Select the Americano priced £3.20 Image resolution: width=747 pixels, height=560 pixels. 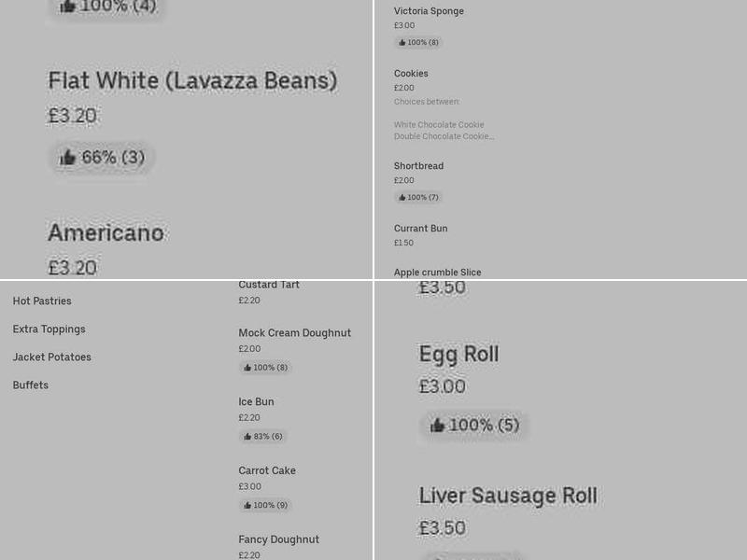[x=106, y=233]
